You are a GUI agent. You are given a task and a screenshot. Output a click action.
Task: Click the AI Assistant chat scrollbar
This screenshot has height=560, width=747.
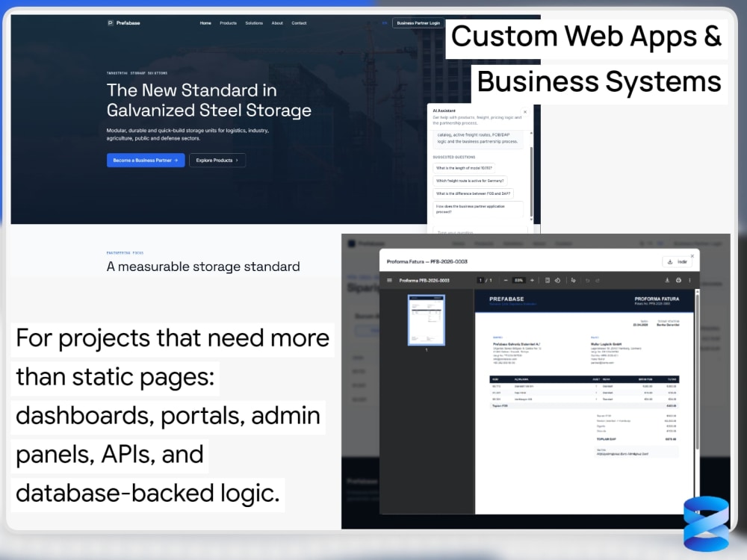[x=531, y=184]
